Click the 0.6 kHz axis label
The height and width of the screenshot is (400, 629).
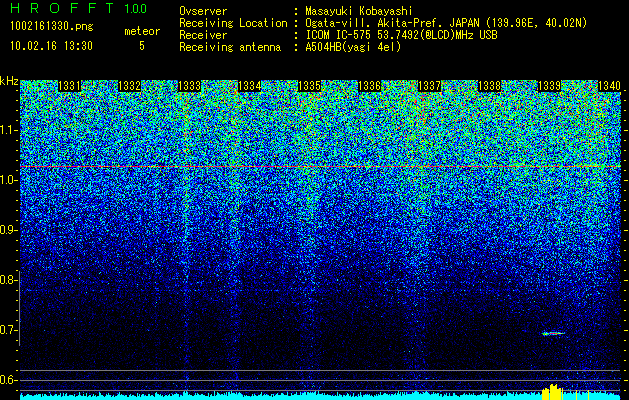tap(8, 380)
